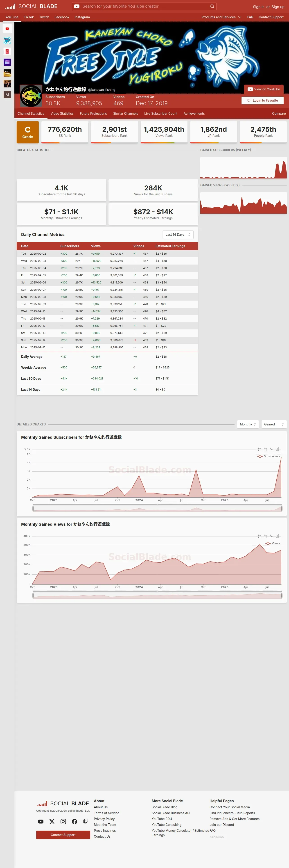Open the purple clapperboard channel icon in sidebar
The image size is (289, 868).
pyautogui.click(x=7, y=62)
